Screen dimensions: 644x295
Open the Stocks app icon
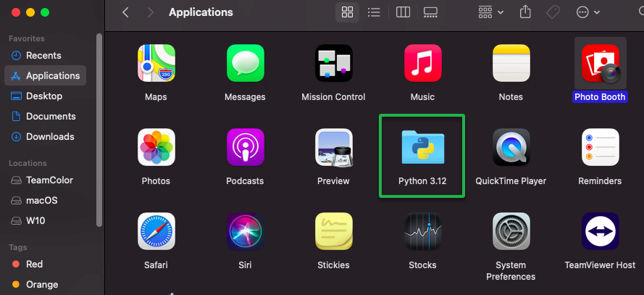tap(422, 231)
